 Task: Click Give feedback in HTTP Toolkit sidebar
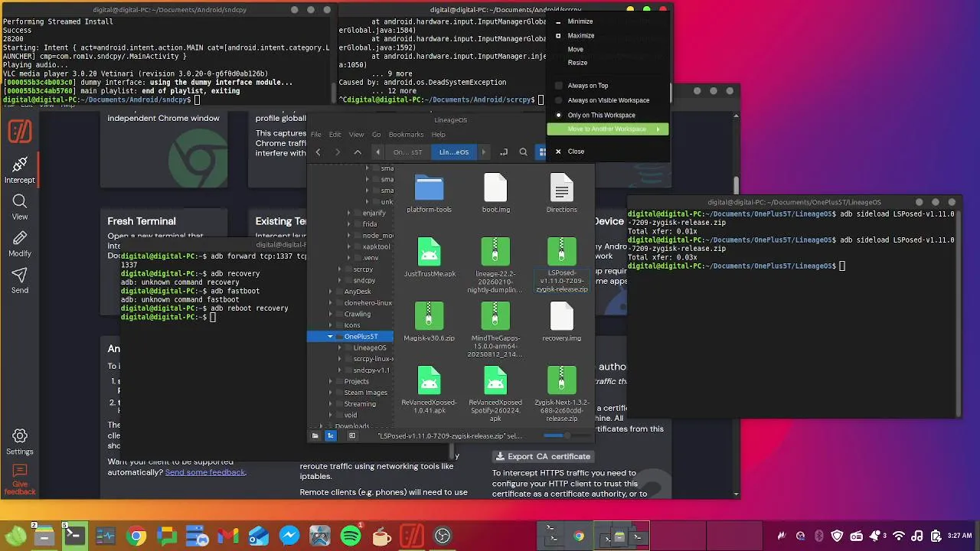[20, 479]
